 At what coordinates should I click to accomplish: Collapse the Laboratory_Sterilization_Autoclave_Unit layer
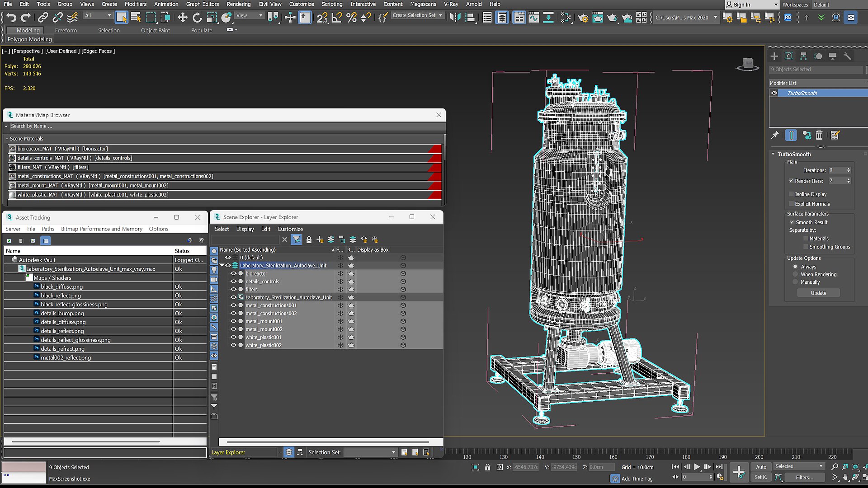(222, 265)
